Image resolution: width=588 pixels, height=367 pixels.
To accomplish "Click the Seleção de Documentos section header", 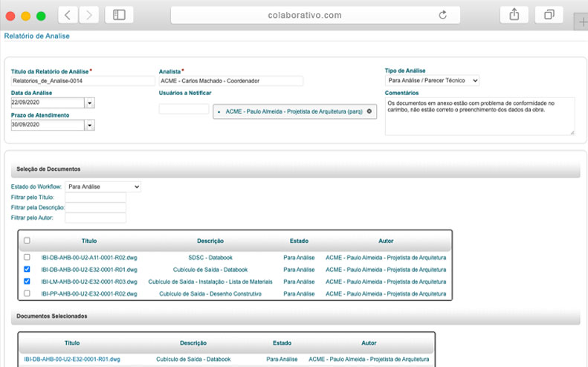I will (296, 169).
